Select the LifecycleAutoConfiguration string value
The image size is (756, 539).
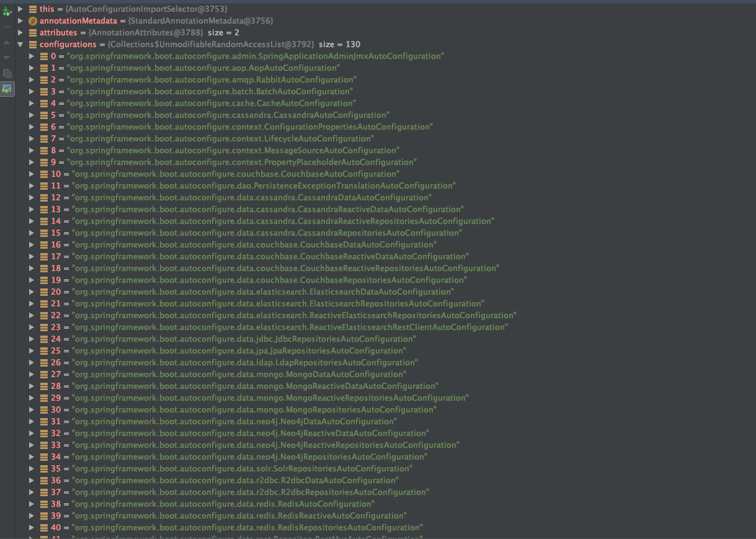[220, 139]
